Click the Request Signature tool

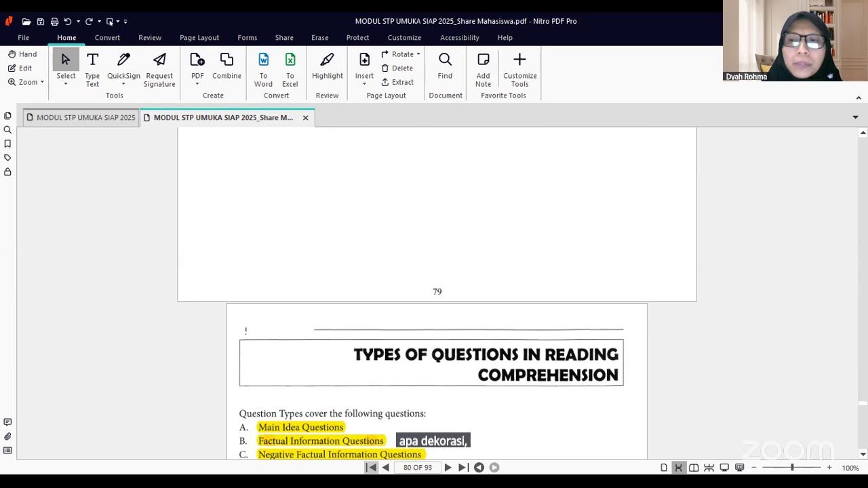click(159, 70)
